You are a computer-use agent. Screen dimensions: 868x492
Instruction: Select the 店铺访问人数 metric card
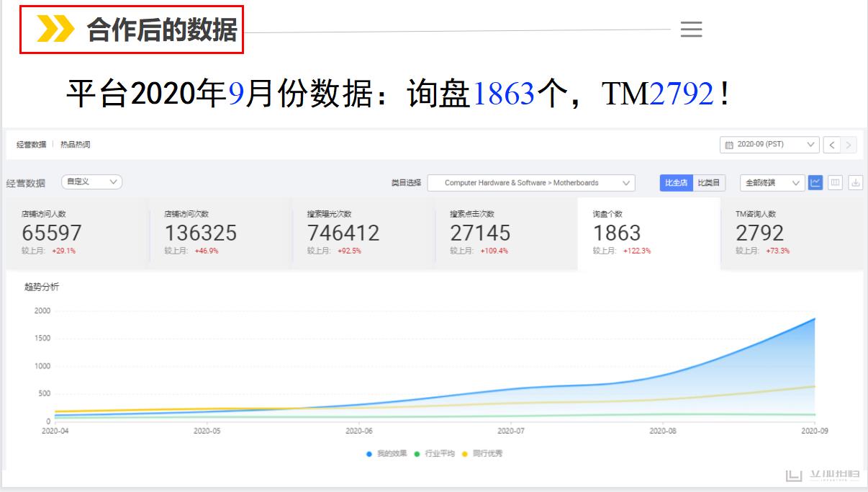point(77,233)
